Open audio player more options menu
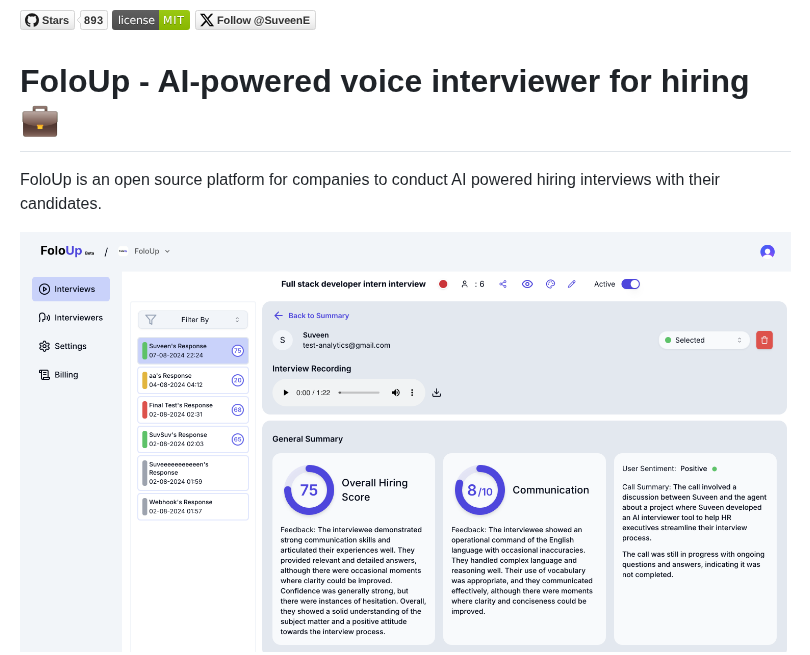Viewport: 810px width, 655px height. pyautogui.click(x=412, y=393)
